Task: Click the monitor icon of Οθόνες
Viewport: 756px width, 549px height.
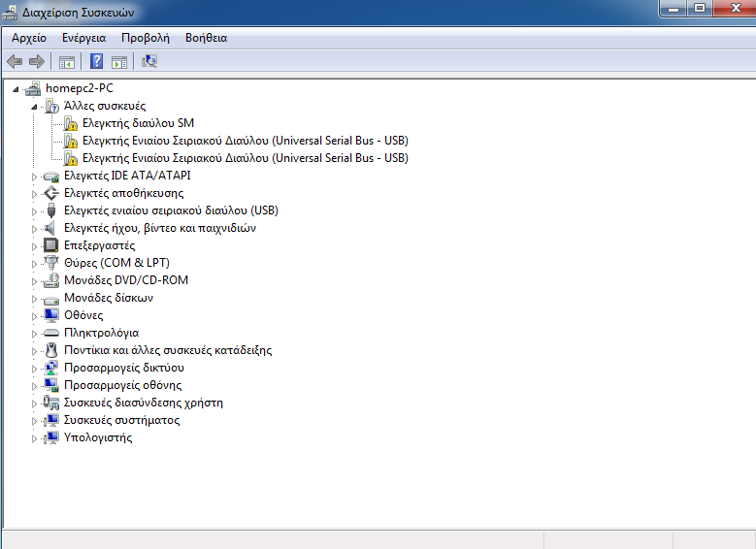Action: pos(51,315)
